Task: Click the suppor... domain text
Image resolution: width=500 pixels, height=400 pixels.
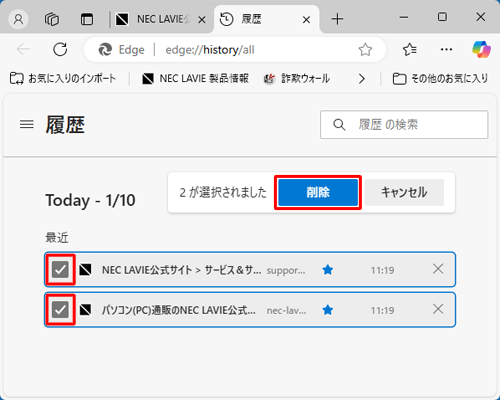Action: [x=286, y=270]
